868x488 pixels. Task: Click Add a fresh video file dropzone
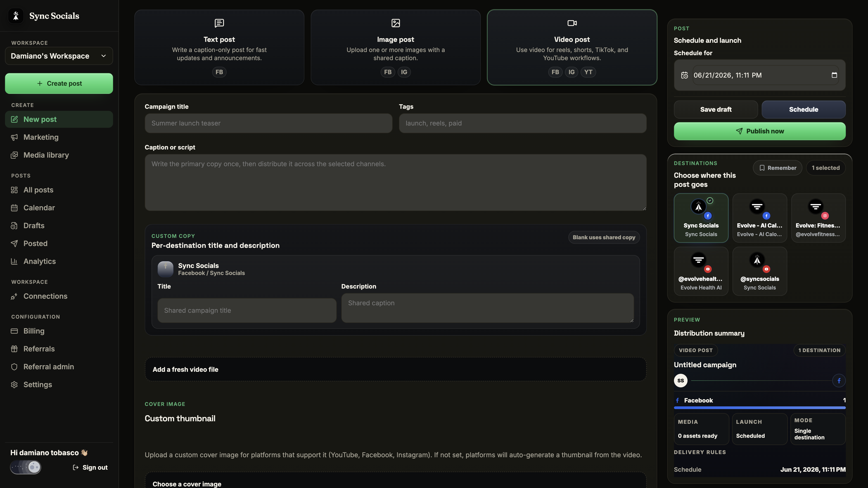396,369
